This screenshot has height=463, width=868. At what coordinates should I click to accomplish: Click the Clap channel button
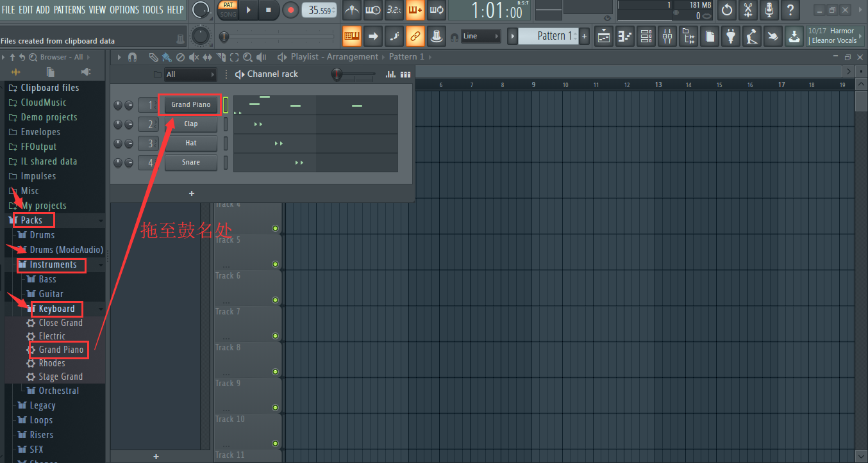pos(191,124)
